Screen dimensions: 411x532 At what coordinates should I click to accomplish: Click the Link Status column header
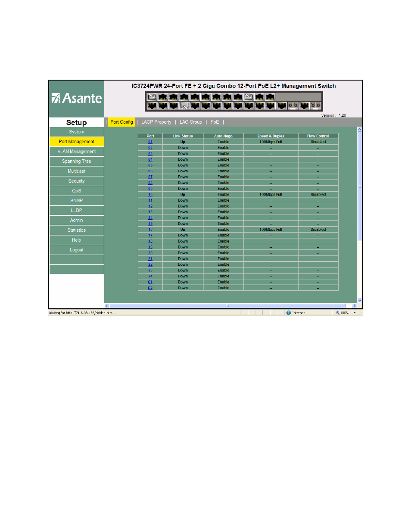pos(183,136)
